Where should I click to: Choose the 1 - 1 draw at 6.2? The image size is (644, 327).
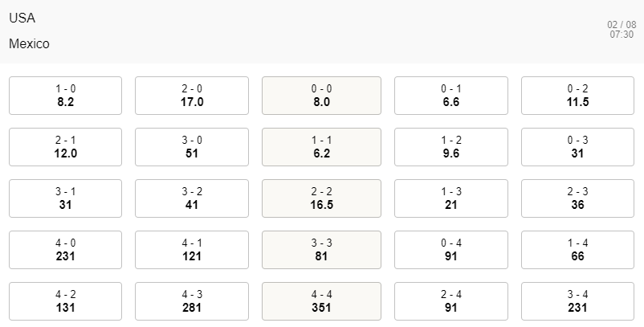(x=321, y=147)
